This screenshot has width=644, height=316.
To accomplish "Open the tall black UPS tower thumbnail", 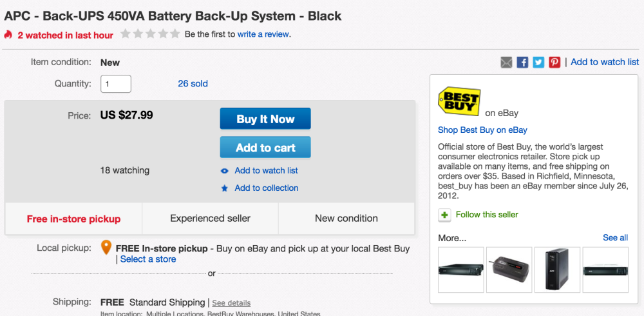I will point(557,270).
